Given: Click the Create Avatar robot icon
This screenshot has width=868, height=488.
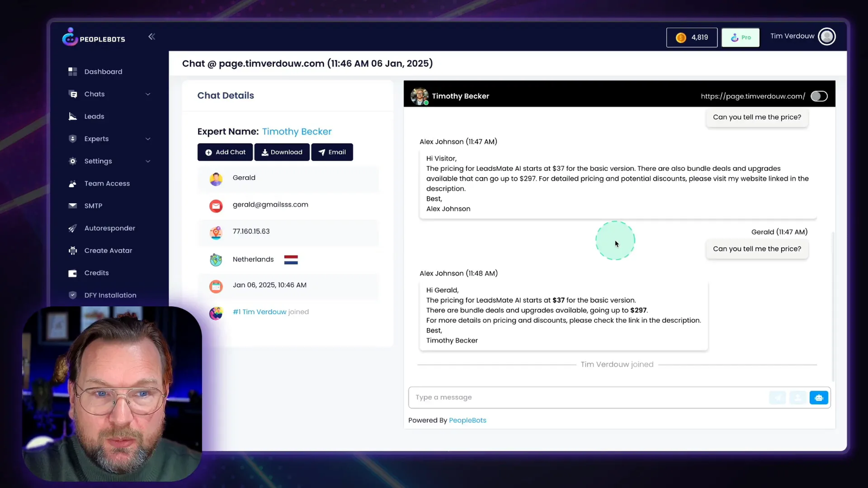Looking at the screenshot, I should 73,251.
